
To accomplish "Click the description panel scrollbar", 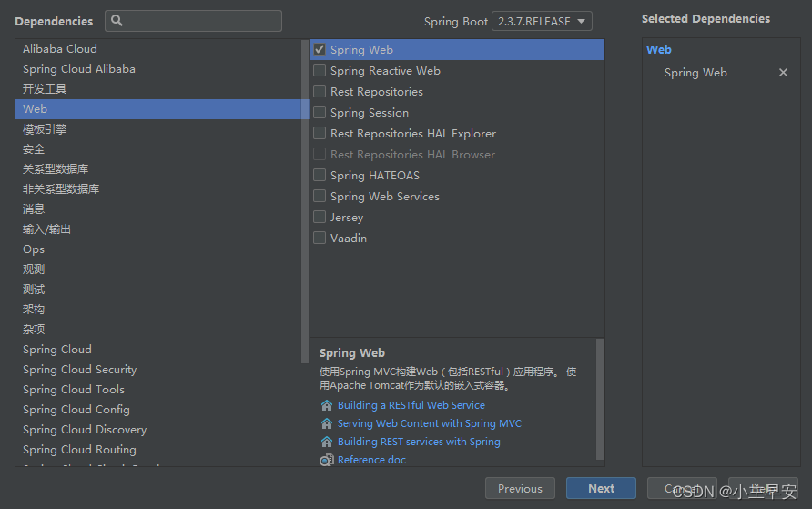I will (x=600, y=399).
